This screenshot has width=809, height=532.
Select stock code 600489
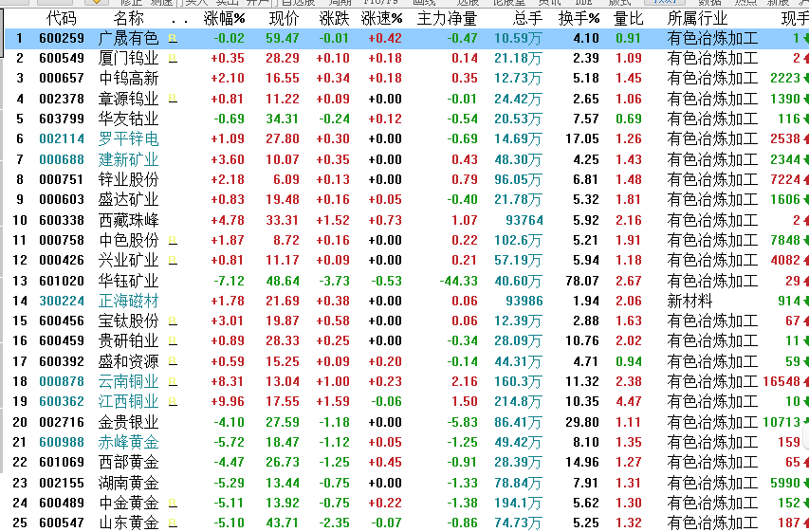(x=62, y=504)
